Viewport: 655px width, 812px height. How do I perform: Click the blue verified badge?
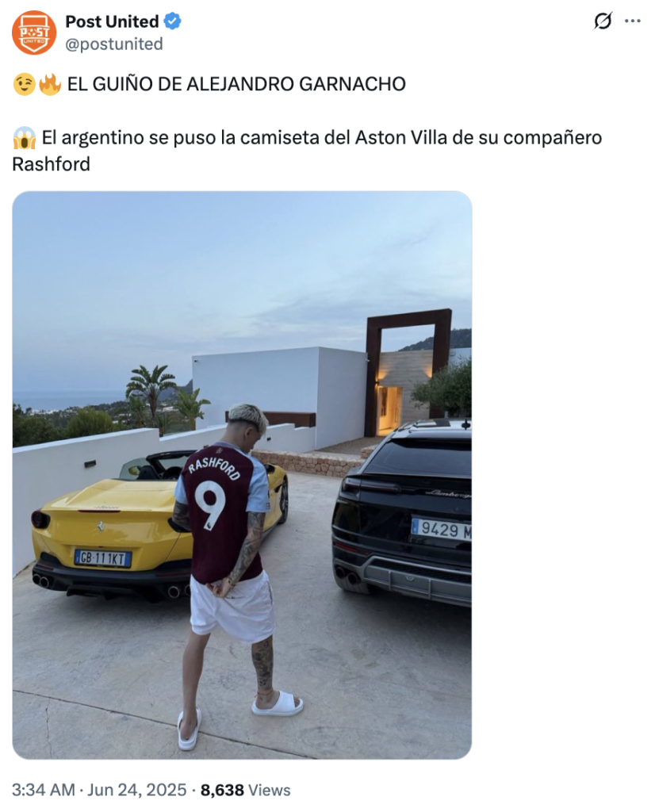tap(172, 21)
